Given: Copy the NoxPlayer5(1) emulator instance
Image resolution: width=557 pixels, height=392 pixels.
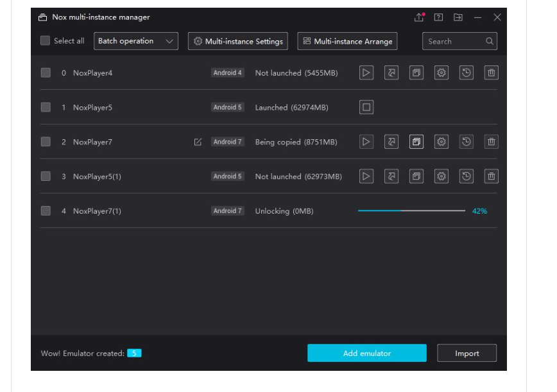Looking at the screenshot, I should 416,176.
